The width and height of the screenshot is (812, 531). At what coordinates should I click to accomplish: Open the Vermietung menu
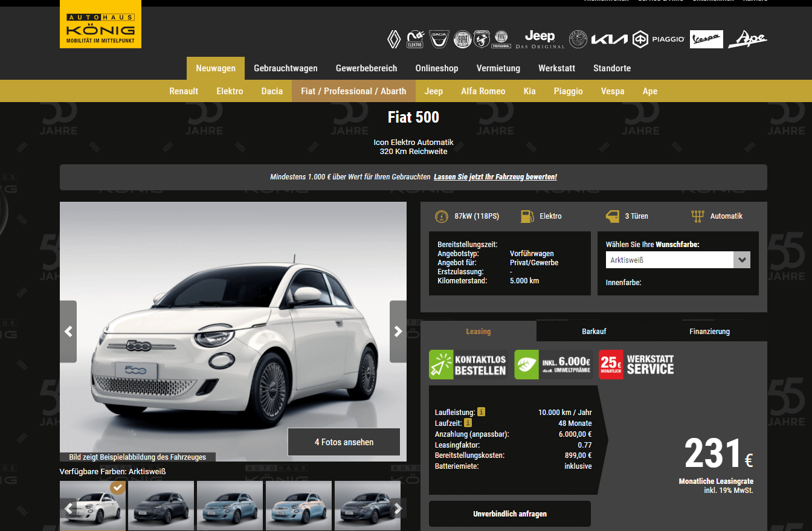pyautogui.click(x=498, y=68)
